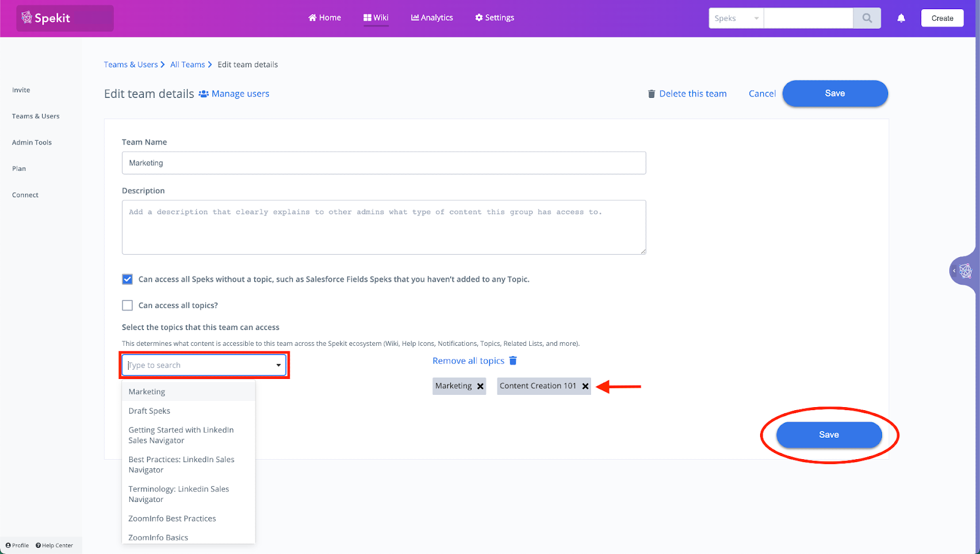980x554 pixels.
Task: Choose ZoomInfo Basics option
Action: 189,537
